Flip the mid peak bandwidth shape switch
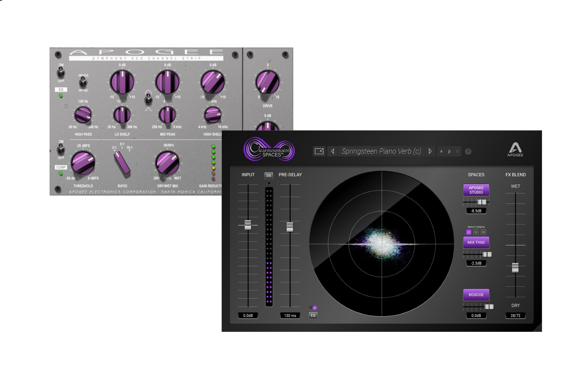 click(148, 98)
